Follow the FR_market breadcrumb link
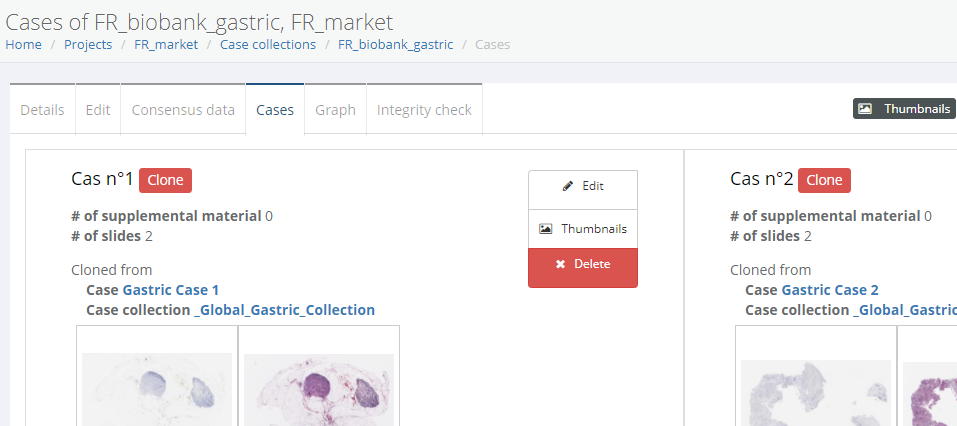This screenshot has height=426, width=957. tap(166, 45)
